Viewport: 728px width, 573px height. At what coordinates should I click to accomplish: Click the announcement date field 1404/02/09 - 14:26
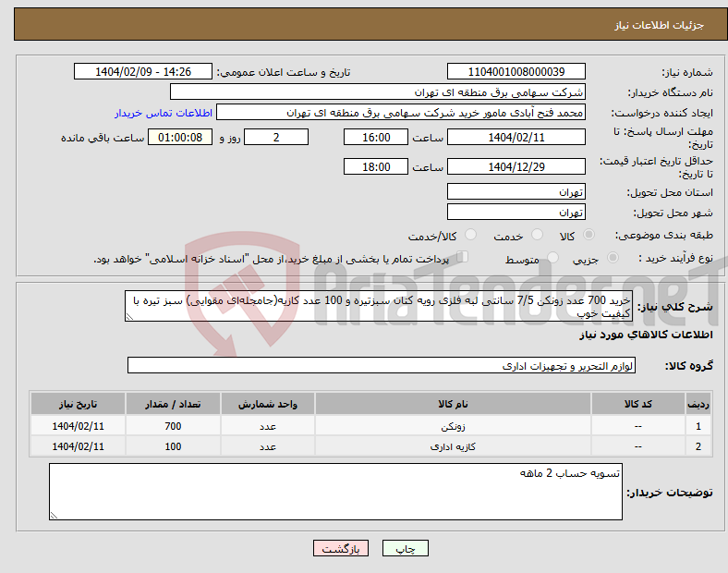(143, 71)
